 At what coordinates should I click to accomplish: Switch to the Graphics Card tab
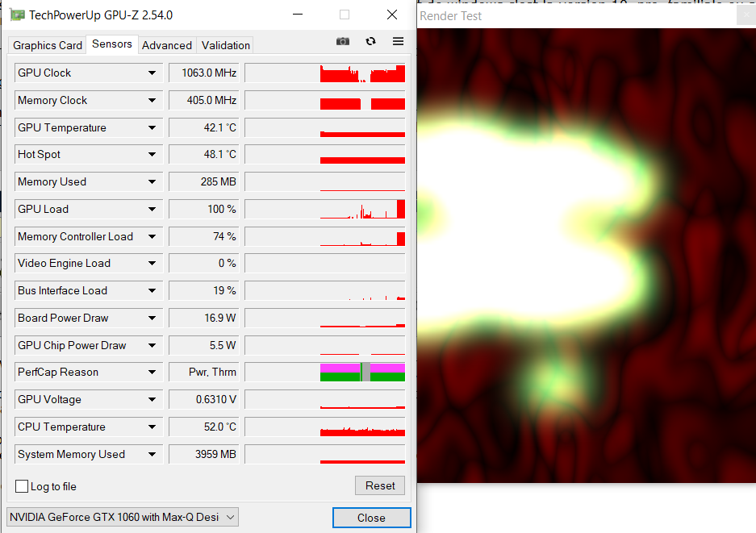click(x=48, y=45)
